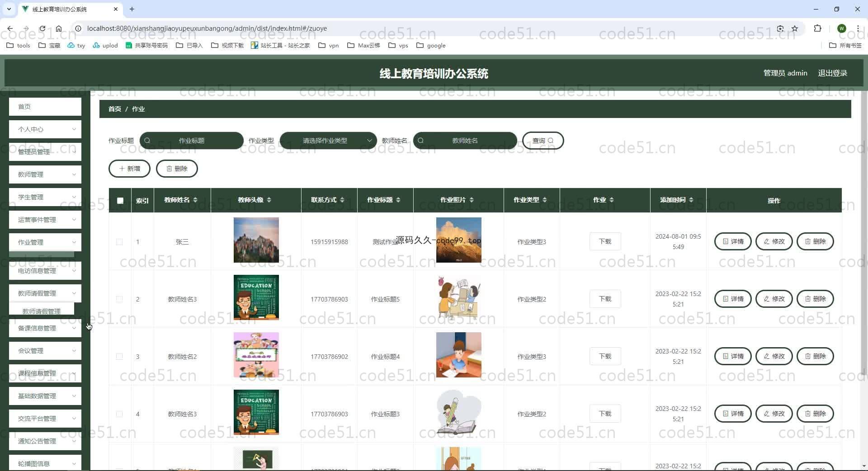Screen dimensions: 868x471
Task: Click 删除 in the 作业标题3 row
Action: point(815,414)
